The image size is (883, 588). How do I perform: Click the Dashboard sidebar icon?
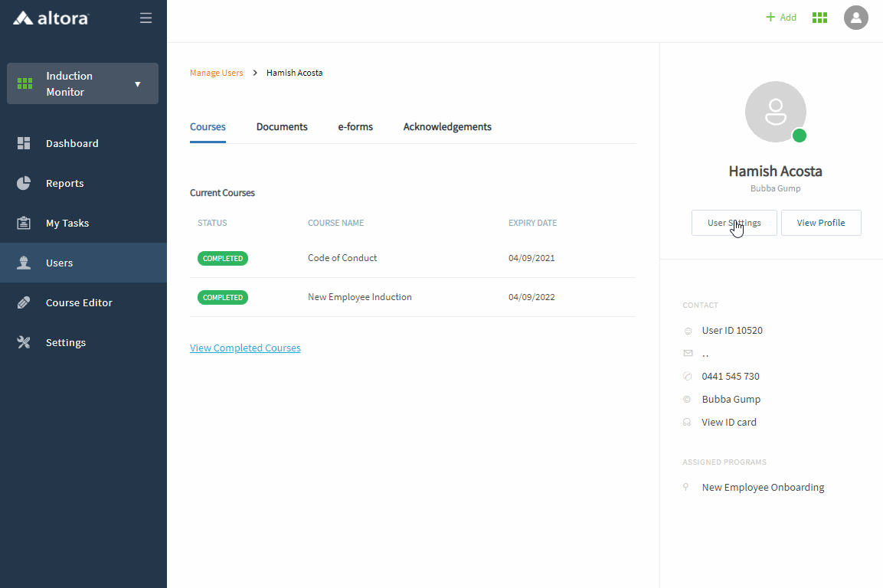pyautogui.click(x=24, y=143)
